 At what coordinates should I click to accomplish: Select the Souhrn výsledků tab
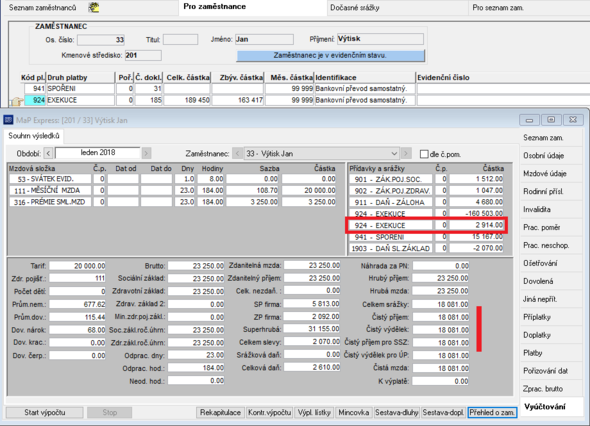click(x=34, y=136)
